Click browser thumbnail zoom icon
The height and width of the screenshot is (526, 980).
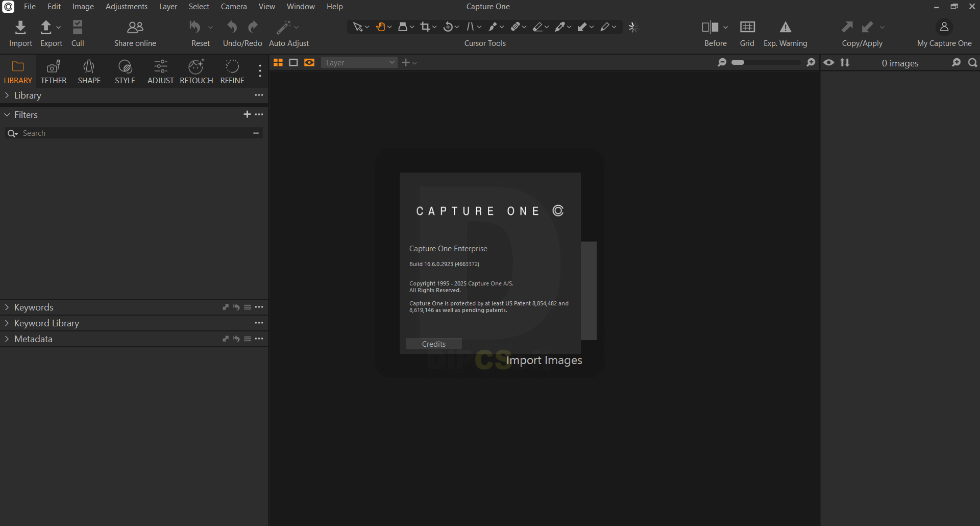pyautogui.click(x=957, y=62)
